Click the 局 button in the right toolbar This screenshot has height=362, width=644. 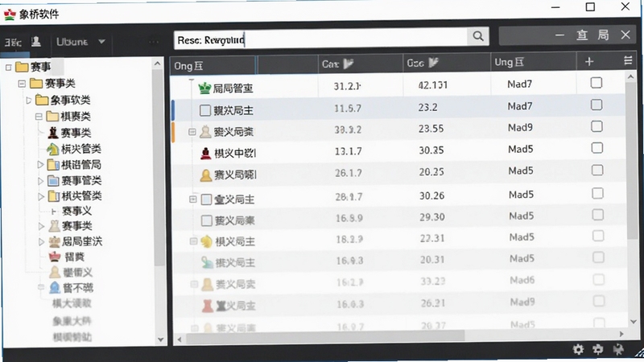tap(603, 35)
